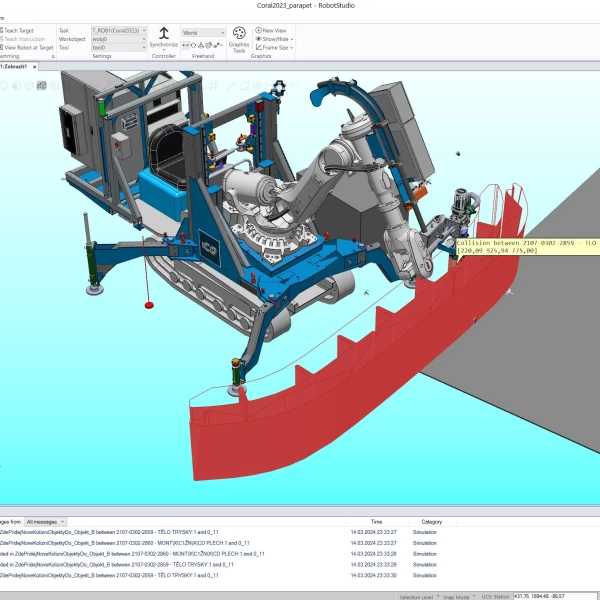Open the Task dropdown T_ROB1(Coral2023)

[x=119, y=30]
